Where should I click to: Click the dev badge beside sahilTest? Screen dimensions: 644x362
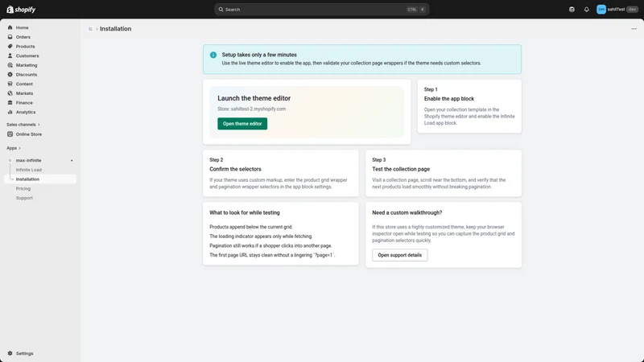(x=632, y=10)
